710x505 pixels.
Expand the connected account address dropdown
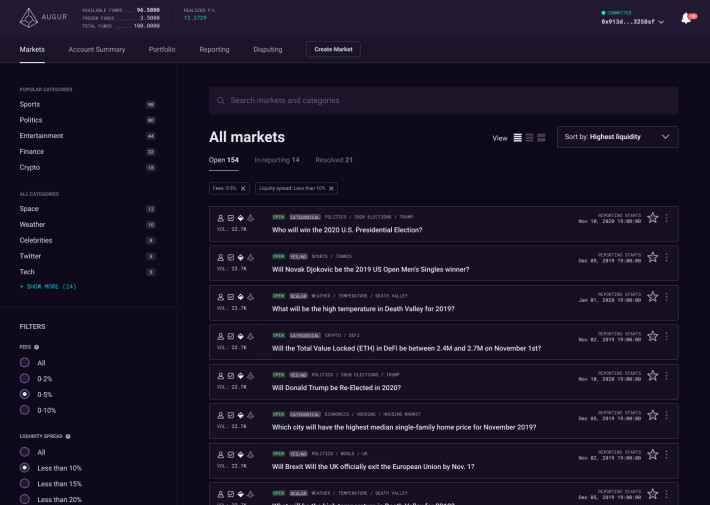click(632, 21)
